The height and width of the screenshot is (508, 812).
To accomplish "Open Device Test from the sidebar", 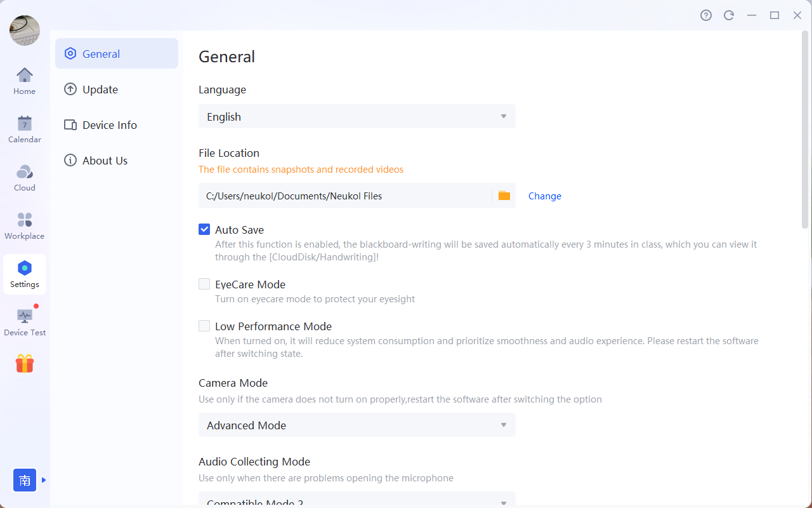I will (25, 322).
